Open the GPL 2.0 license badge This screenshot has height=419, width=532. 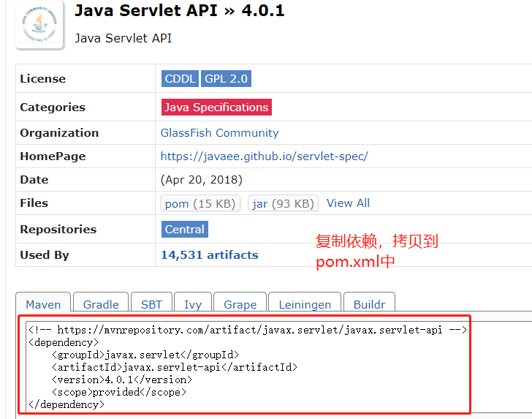226,79
